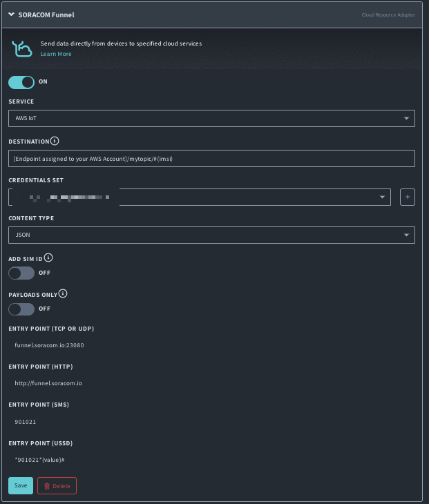Open the Learn More link
This screenshot has height=504, width=429.
[x=55, y=54]
